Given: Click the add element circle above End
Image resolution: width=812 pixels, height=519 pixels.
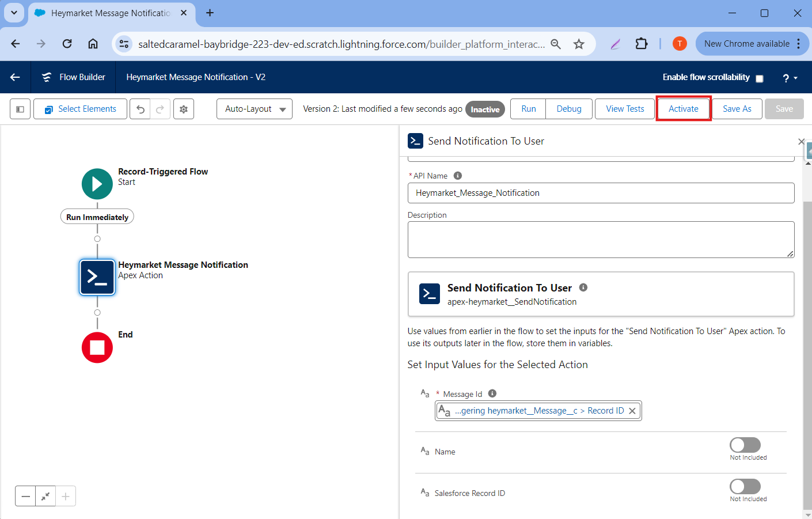Looking at the screenshot, I should (97, 313).
